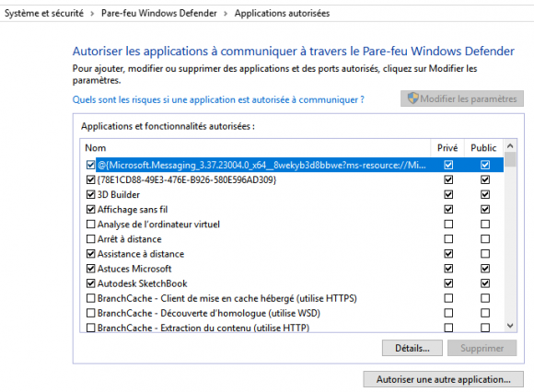
Task: Click the Supprimer button
Action: tap(482, 348)
